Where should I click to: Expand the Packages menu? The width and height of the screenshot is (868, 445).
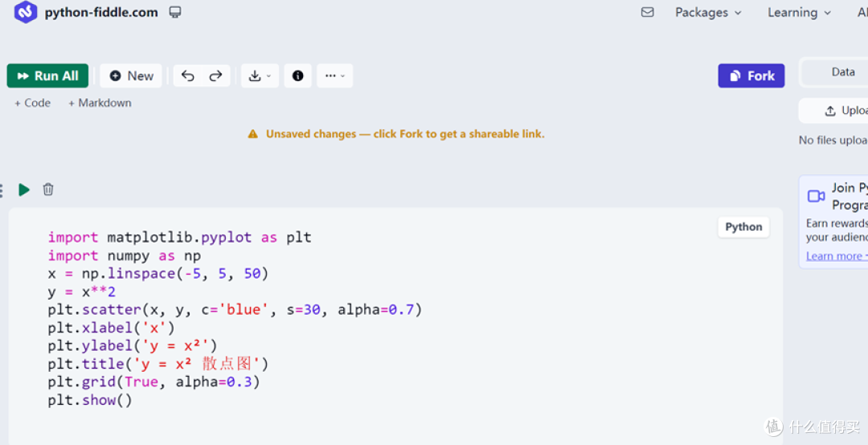[x=708, y=13]
